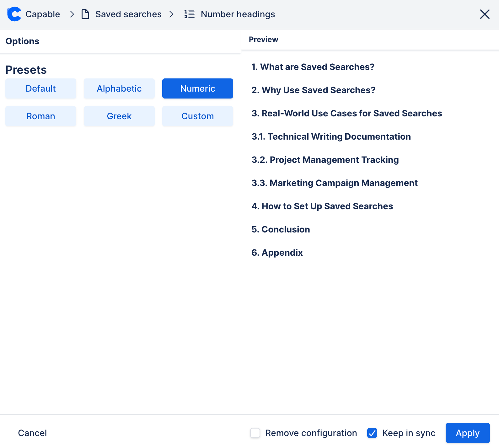Viewport: 499px width, 448px height.
Task: Click the Number headings list icon
Action: coord(190,14)
